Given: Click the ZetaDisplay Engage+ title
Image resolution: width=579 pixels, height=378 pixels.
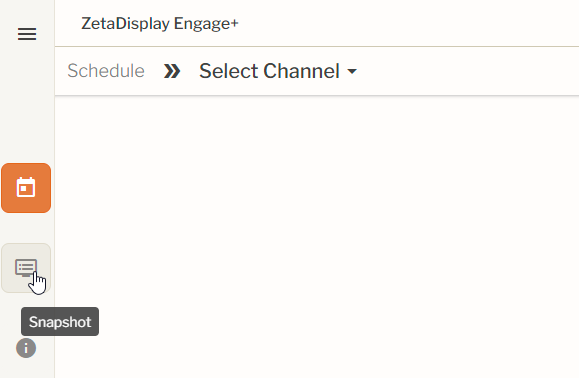Looking at the screenshot, I should point(160,24).
